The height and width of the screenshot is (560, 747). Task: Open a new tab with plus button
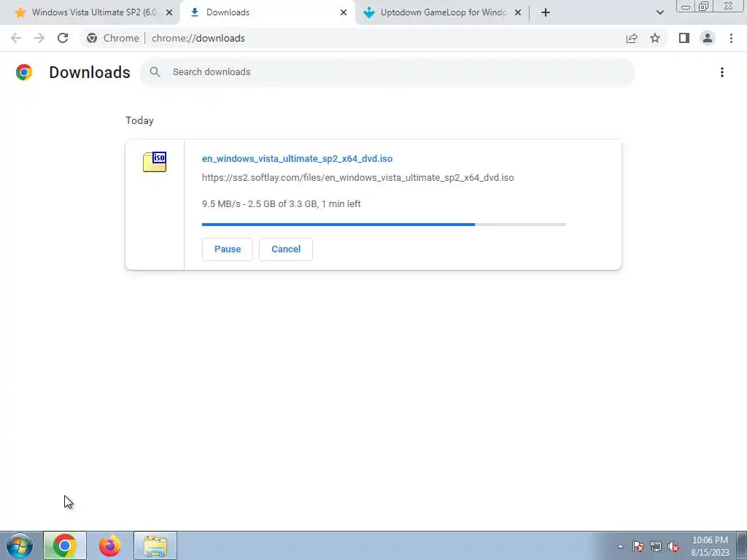pyautogui.click(x=546, y=12)
